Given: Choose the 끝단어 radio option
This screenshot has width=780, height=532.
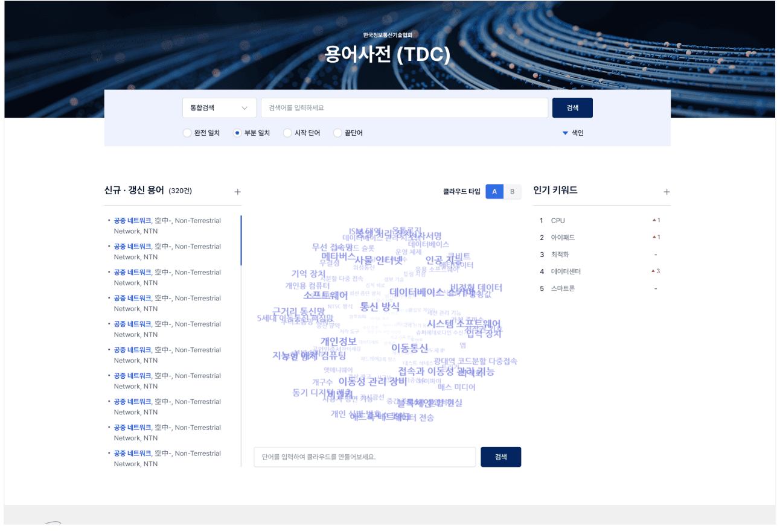Looking at the screenshot, I should [x=337, y=133].
